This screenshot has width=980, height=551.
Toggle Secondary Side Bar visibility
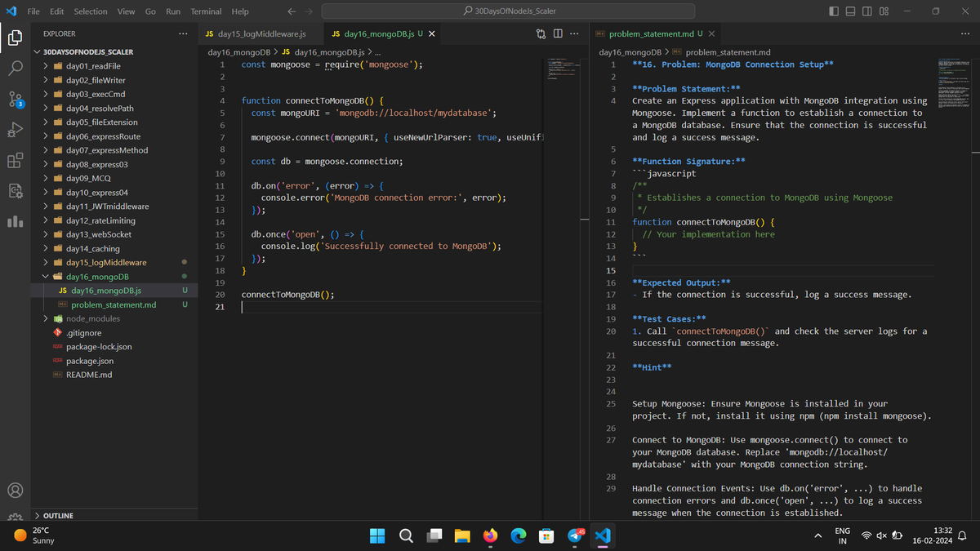click(x=867, y=11)
